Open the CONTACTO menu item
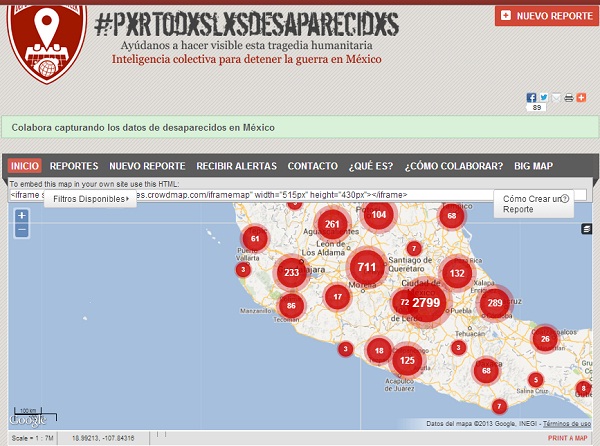The image size is (600, 446). pos(313,166)
